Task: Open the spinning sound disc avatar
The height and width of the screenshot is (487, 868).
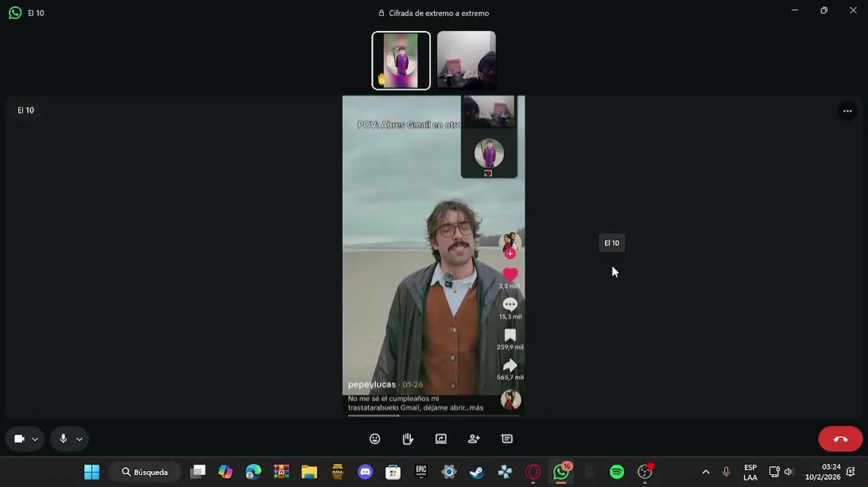Action: tap(511, 400)
